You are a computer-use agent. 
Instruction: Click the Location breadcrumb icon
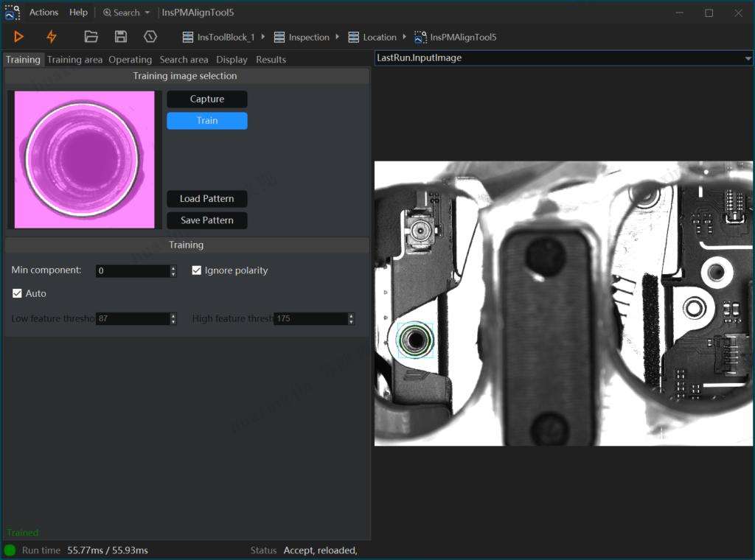tap(354, 38)
